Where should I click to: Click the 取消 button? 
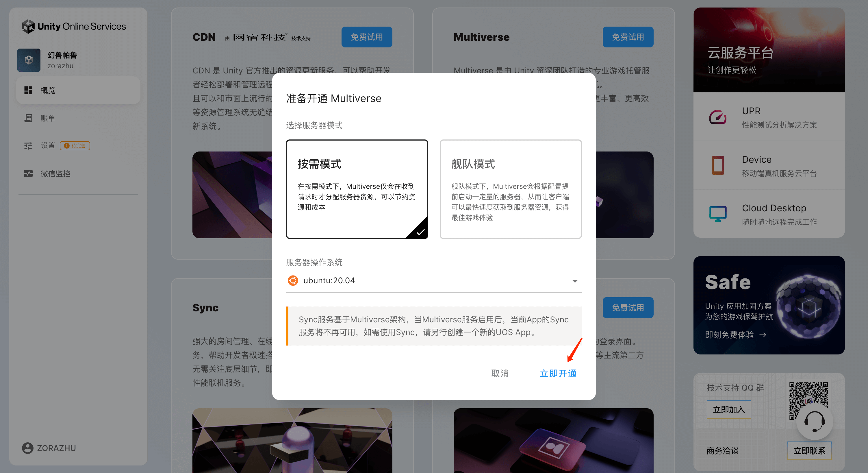500,373
